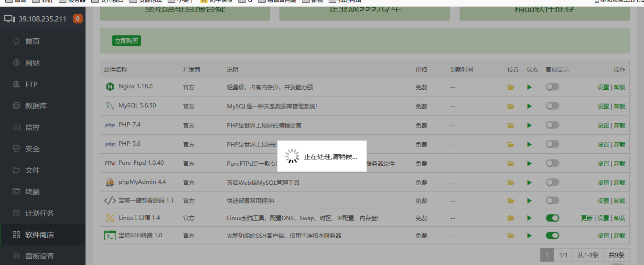Click the MySQL dolphin icon
This screenshot has height=265, width=644.
click(x=110, y=106)
